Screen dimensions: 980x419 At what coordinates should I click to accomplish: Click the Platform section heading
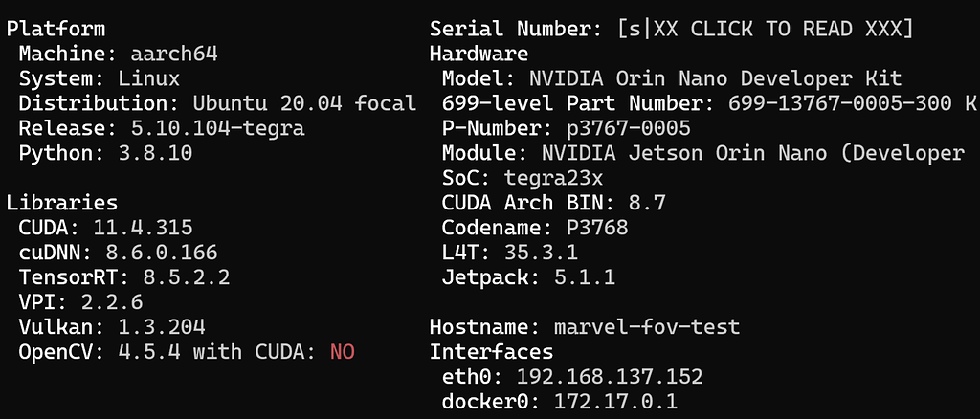click(x=56, y=30)
